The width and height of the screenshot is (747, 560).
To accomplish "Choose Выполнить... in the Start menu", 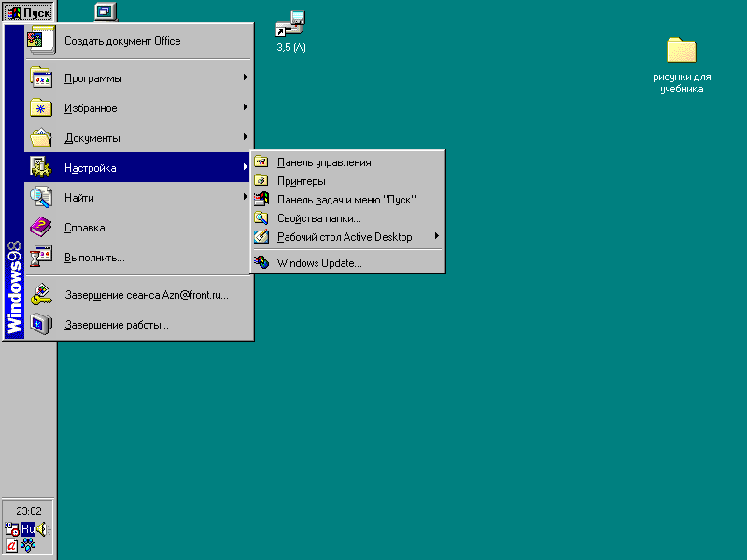I will (x=138, y=258).
